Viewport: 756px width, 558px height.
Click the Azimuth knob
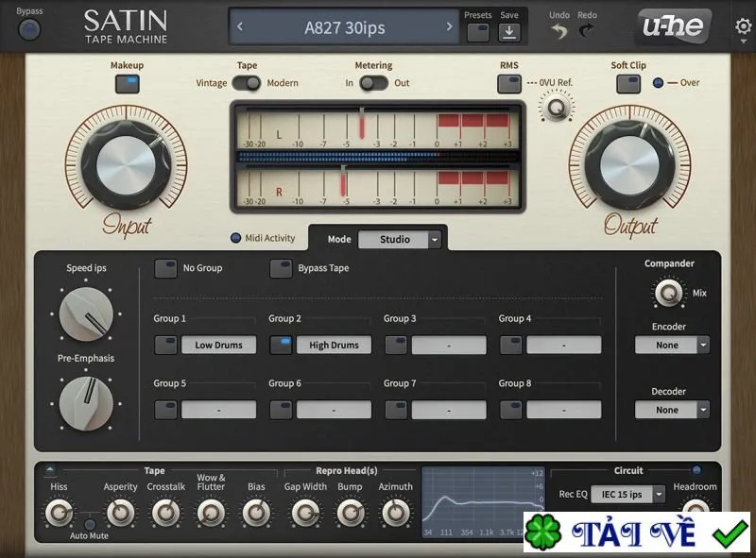[x=395, y=513]
